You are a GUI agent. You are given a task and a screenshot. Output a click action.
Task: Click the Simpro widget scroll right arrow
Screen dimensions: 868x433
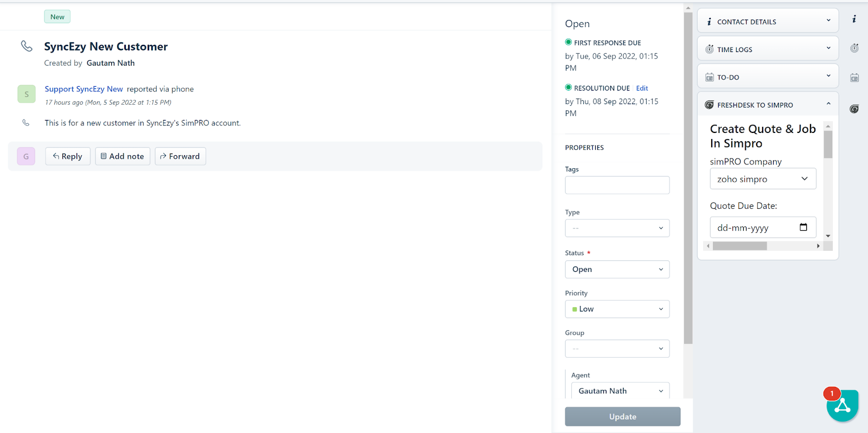click(x=818, y=246)
